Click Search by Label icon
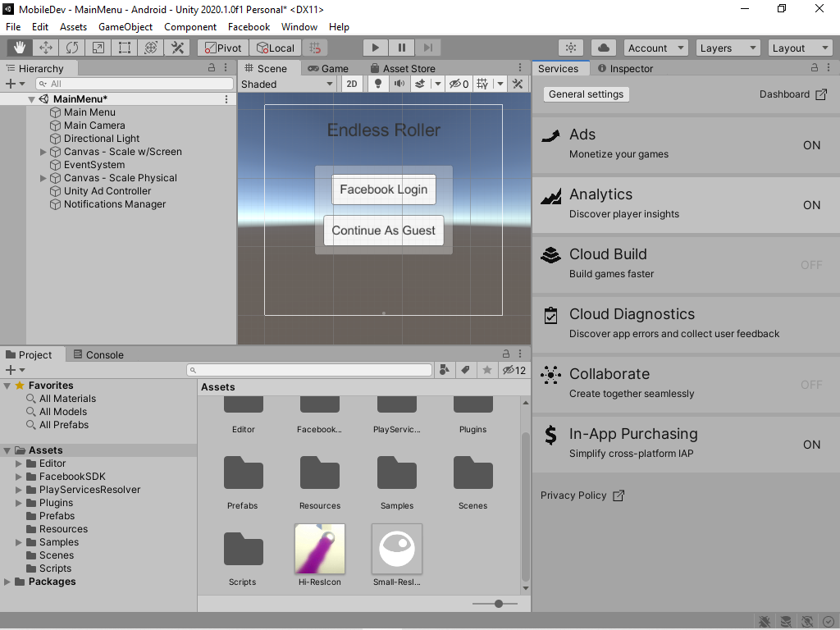 click(x=466, y=370)
